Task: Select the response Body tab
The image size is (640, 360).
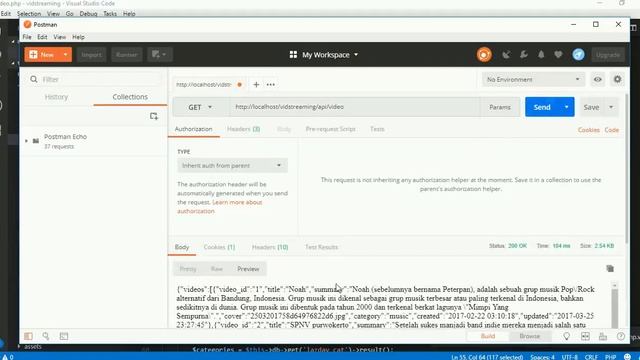Action: click(x=182, y=247)
